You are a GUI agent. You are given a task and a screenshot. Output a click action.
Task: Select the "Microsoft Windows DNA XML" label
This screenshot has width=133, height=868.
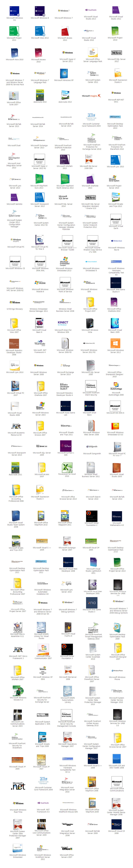click(40, 269)
